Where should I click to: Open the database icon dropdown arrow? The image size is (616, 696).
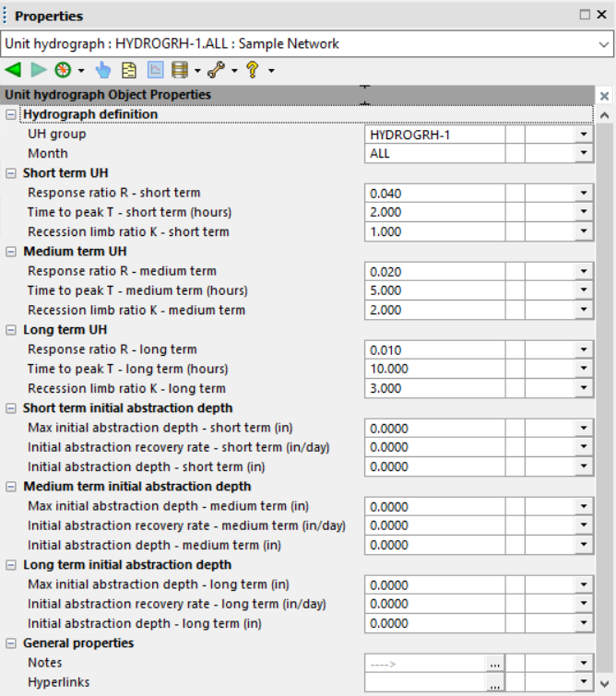tap(197, 71)
